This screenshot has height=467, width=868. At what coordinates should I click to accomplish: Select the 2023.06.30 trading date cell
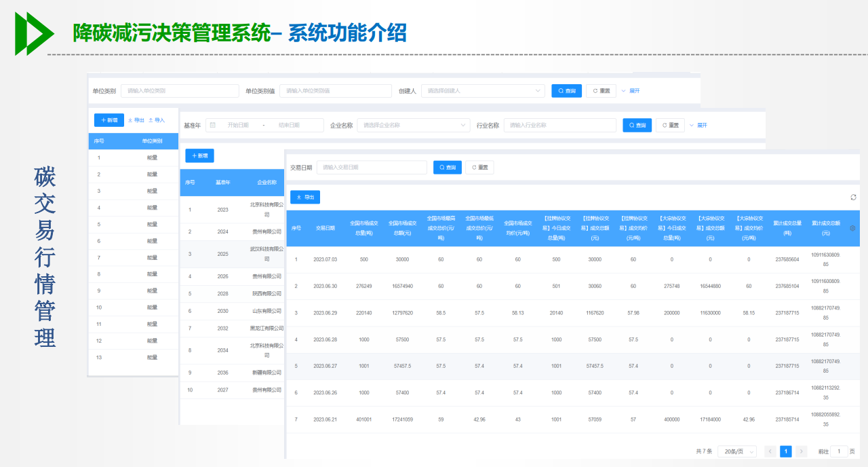click(325, 286)
